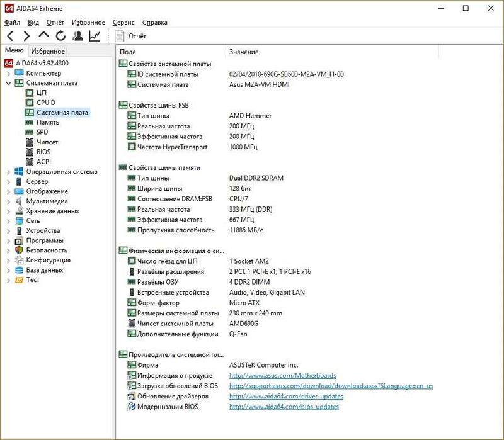Open the graph chart toolbar icon

[94, 36]
